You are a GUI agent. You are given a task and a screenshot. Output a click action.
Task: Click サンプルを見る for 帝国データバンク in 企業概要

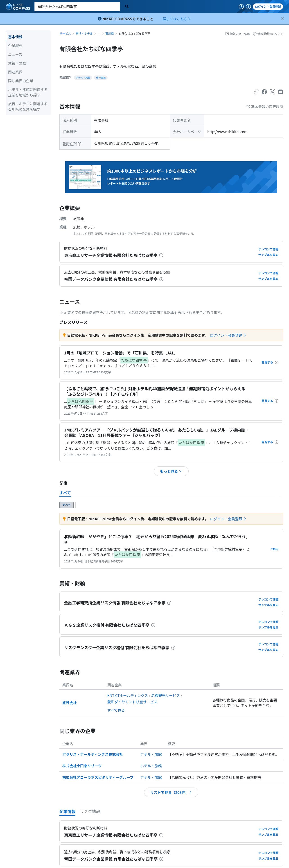tap(268, 279)
